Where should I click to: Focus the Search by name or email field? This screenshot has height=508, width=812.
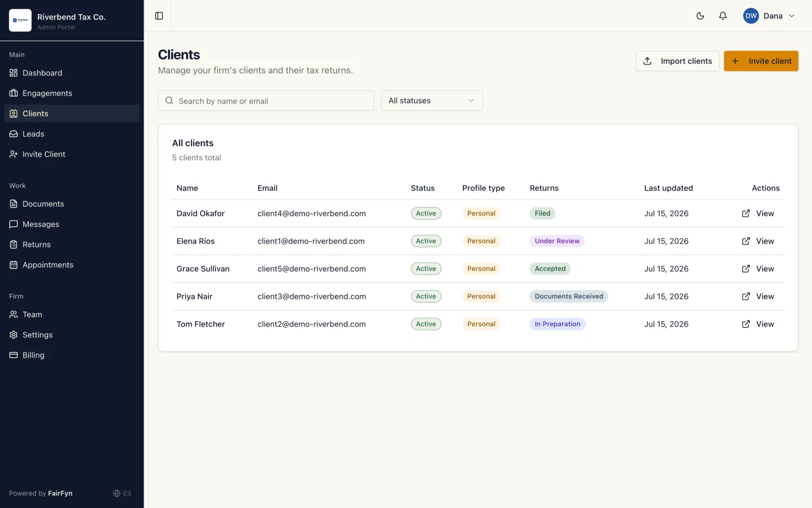[x=266, y=101]
